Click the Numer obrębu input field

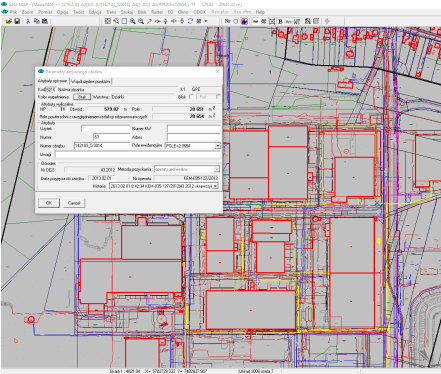pos(102,146)
